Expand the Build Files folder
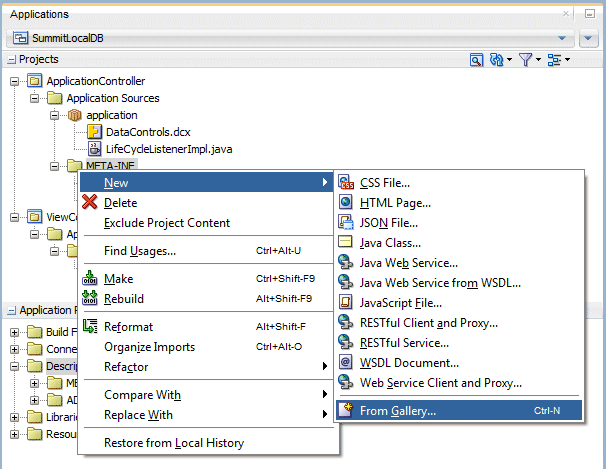The image size is (606, 469). tap(14, 332)
